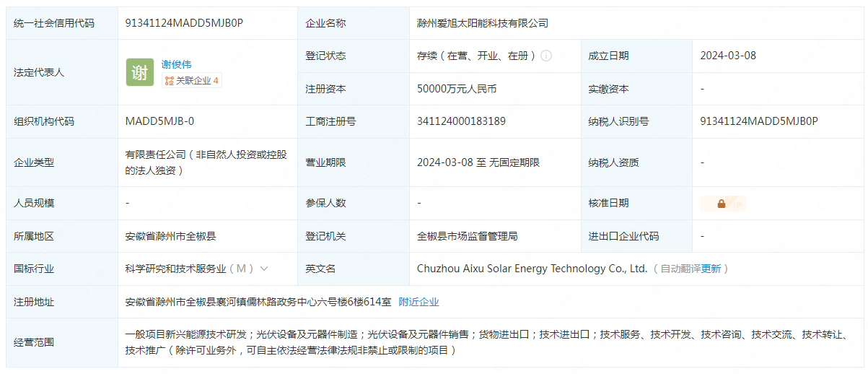Click the registered address in 襄河镇儒林路
This screenshot has width=868, height=374.
tap(258, 302)
